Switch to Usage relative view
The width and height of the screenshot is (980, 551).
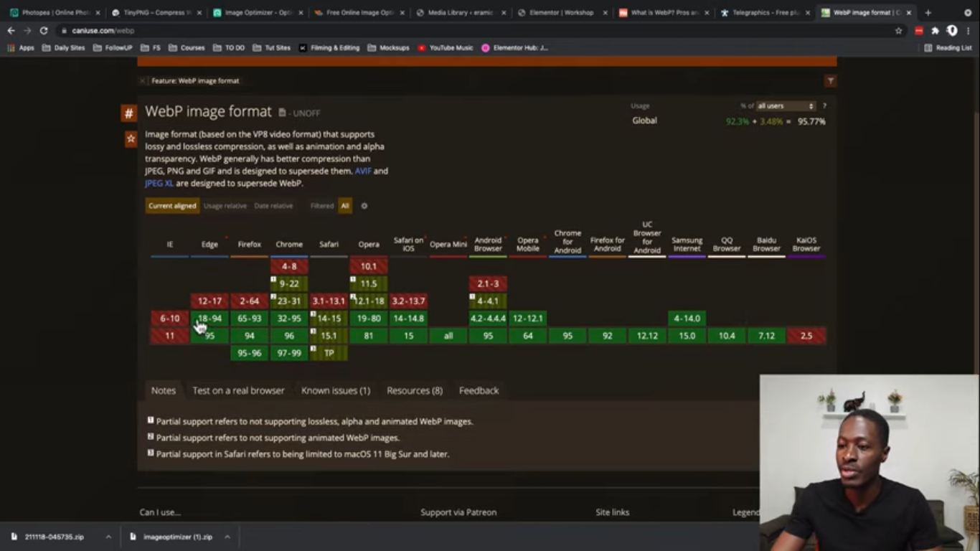pyautogui.click(x=225, y=206)
